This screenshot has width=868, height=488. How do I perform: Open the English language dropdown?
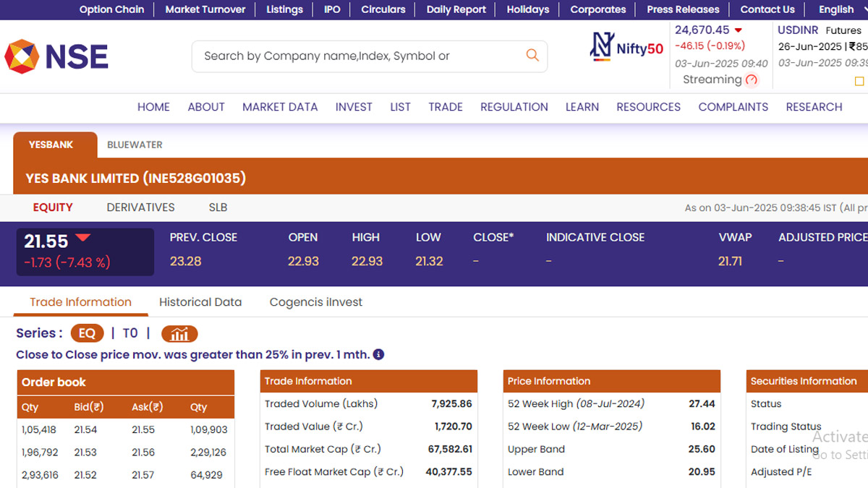pos(839,9)
